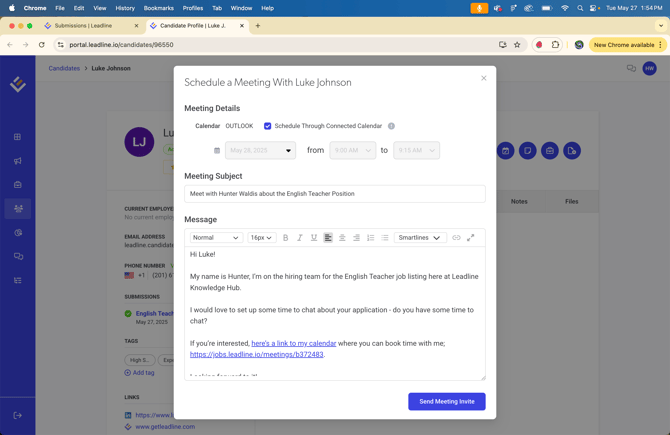Toggle bold formatting in message editor
The width and height of the screenshot is (670, 435).
click(x=285, y=238)
